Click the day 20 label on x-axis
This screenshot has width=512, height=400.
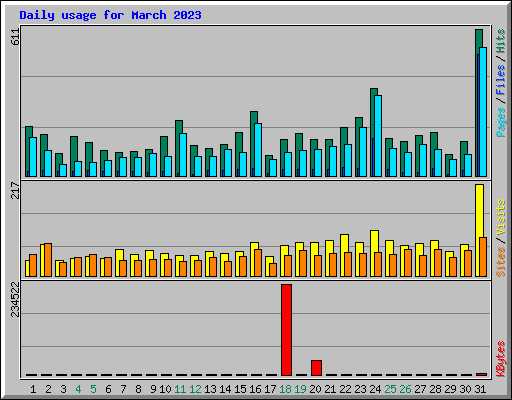click(315, 389)
